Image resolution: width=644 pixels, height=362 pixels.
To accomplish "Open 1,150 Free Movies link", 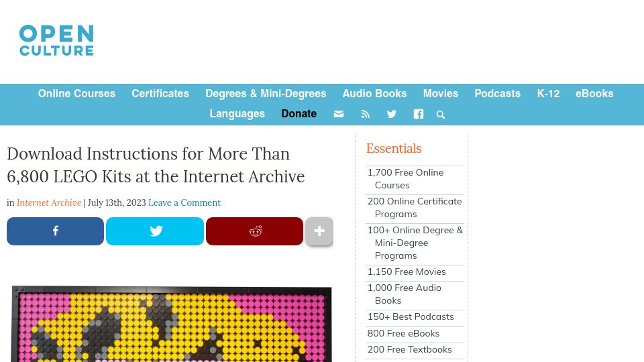I will (407, 271).
